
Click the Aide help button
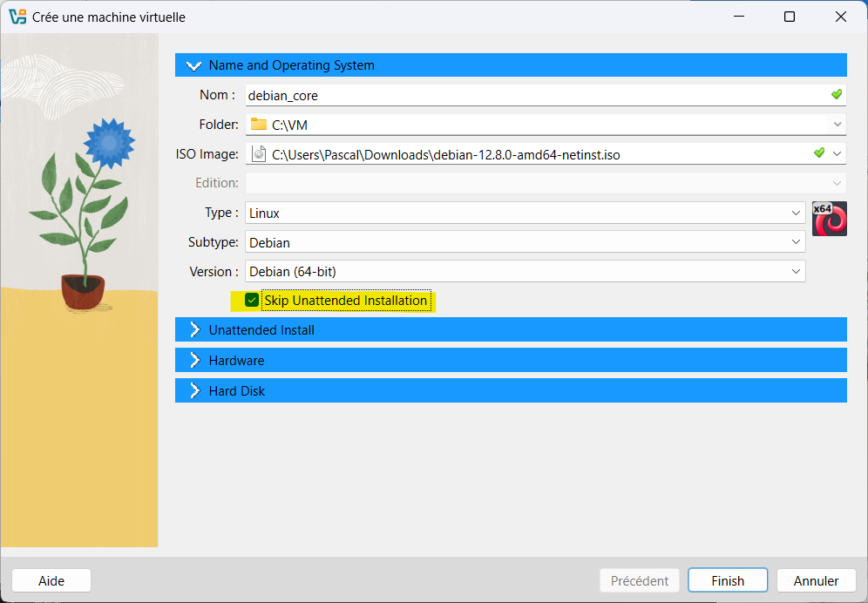(51, 580)
